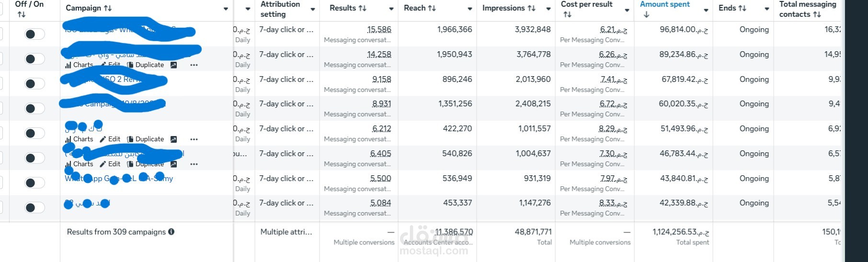Open the WhatsApp campaign name link ending in Samy
The height and width of the screenshot is (262, 868).
point(119,179)
